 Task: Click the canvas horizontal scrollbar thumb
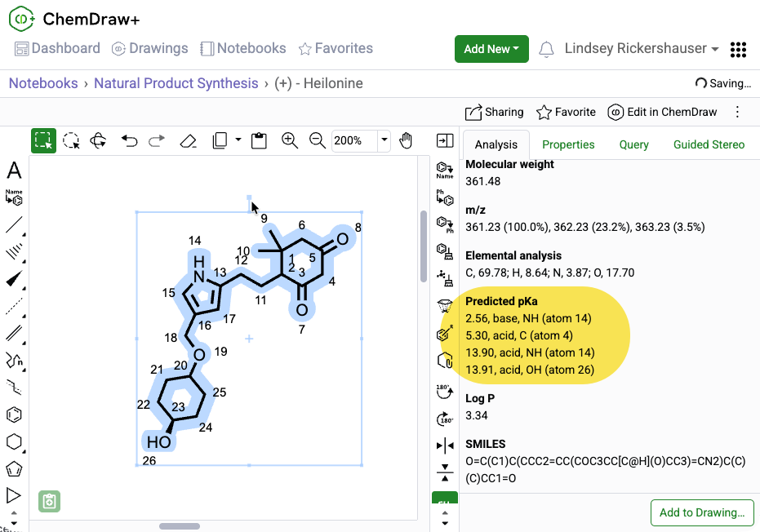pos(180,526)
